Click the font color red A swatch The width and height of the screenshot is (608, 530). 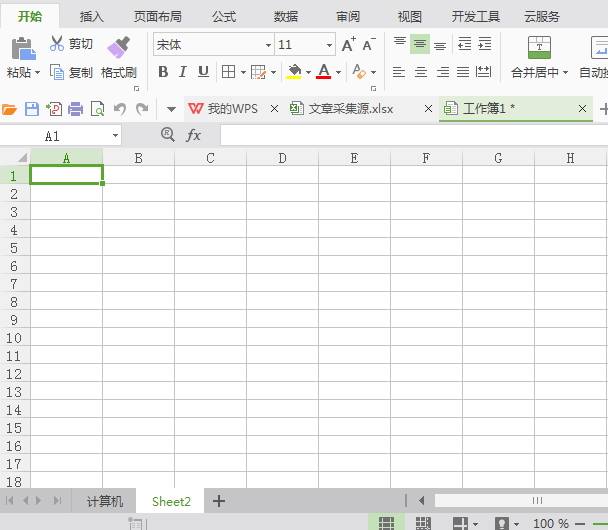coord(323,72)
